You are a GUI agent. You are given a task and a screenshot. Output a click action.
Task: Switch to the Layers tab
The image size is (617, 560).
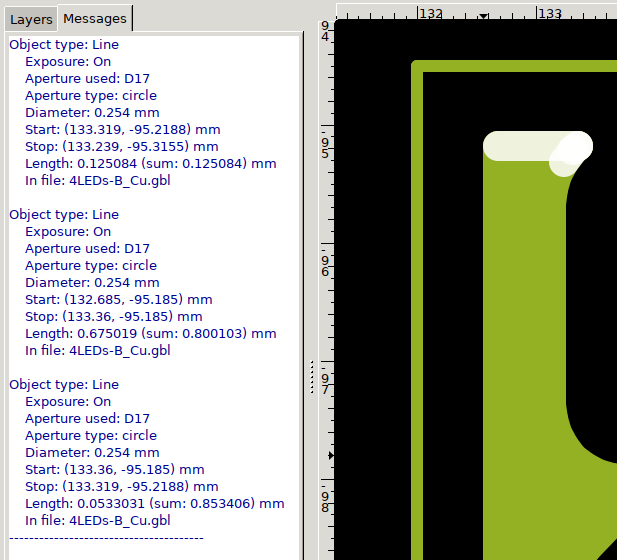click(31, 19)
